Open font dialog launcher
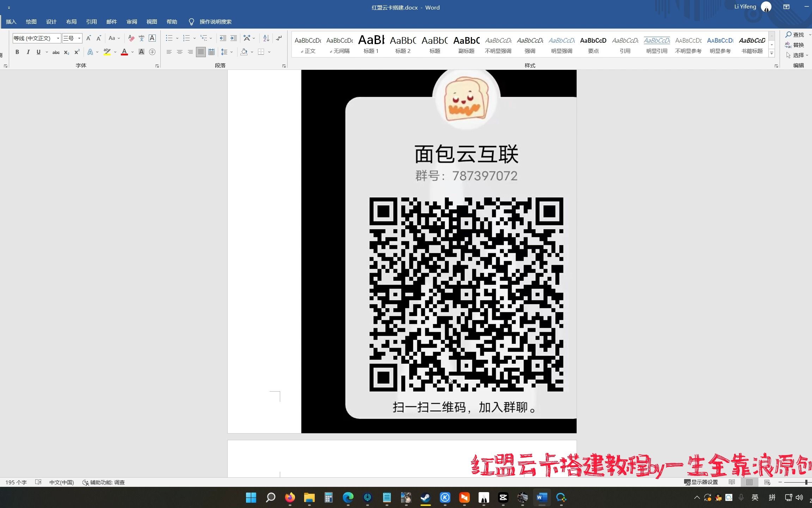 pyautogui.click(x=157, y=66)
